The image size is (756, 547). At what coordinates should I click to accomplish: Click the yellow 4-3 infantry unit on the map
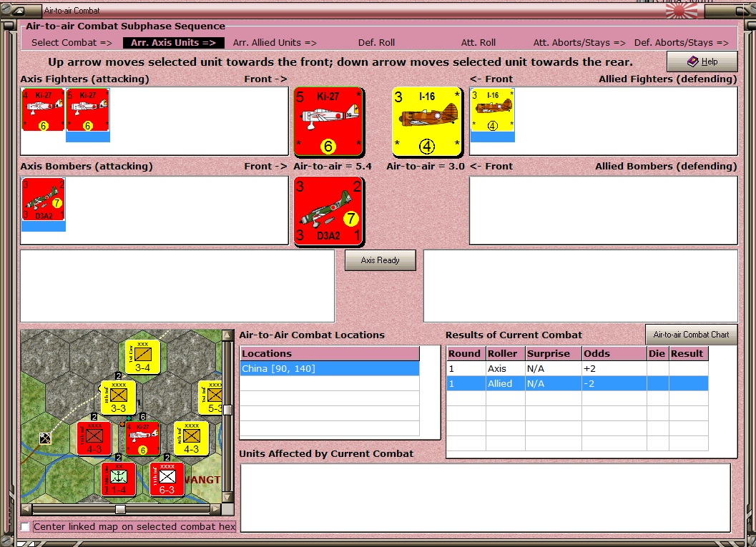(x=192, y=438)
